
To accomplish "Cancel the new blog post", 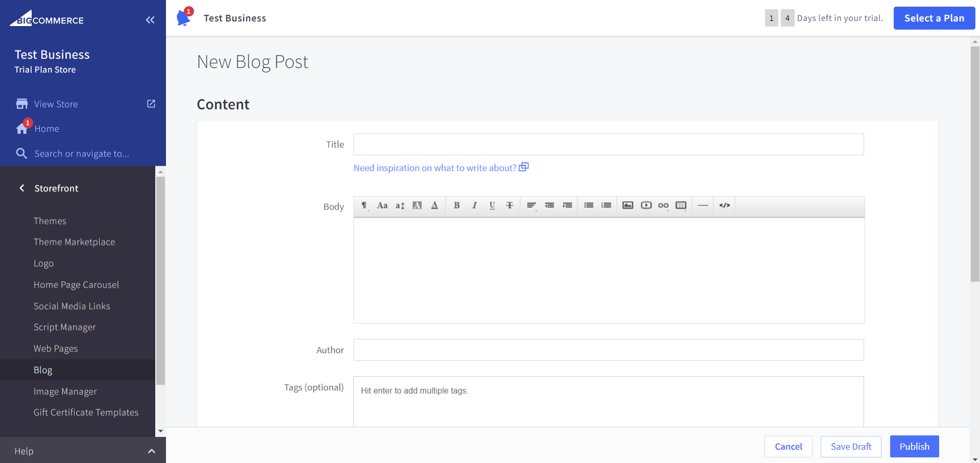I will point(788,447).
